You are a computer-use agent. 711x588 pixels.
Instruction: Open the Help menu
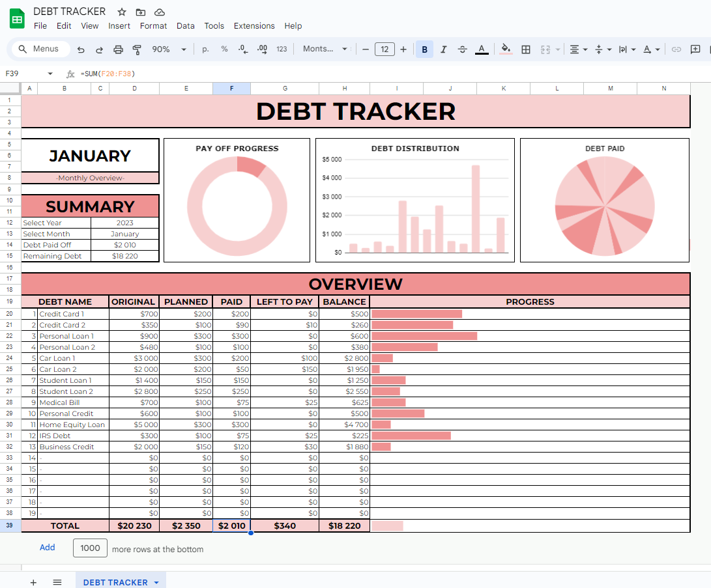pyautogui.click(x=293, y=26)
